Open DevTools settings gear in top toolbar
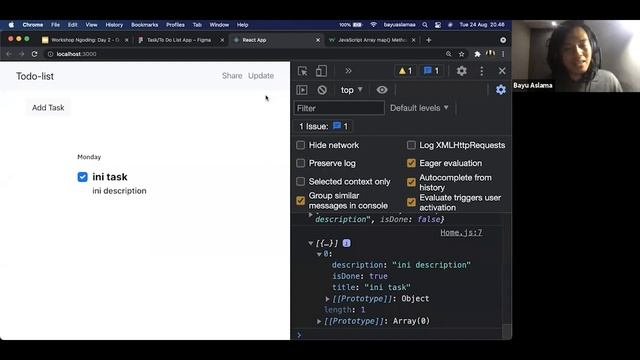 462,71
